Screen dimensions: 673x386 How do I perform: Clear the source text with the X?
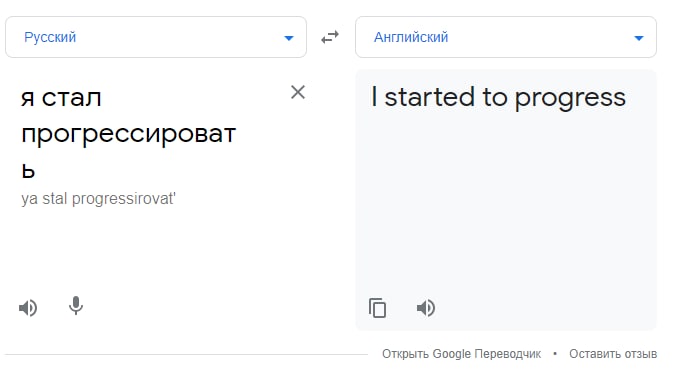[x=298, y=92]
